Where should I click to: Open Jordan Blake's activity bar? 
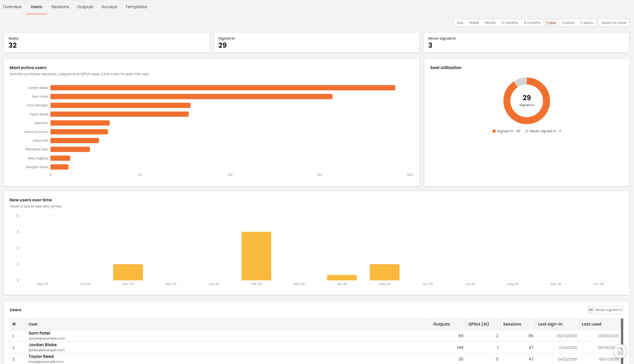point(223,88)
